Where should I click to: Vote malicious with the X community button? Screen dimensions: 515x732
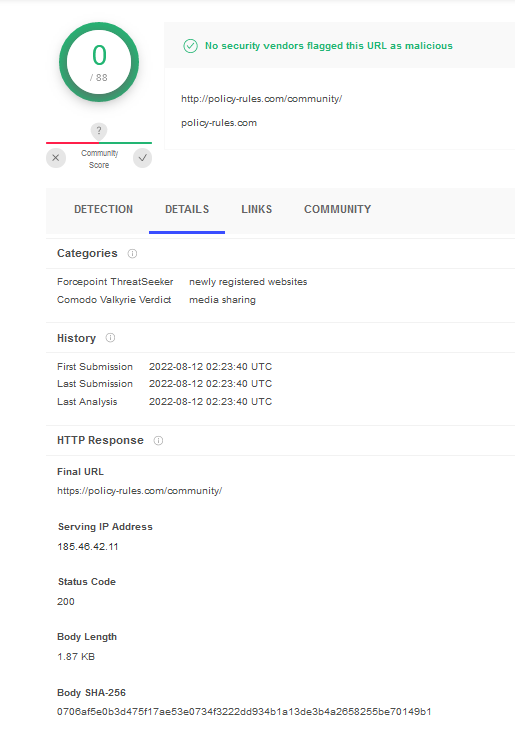click(56, 158)
